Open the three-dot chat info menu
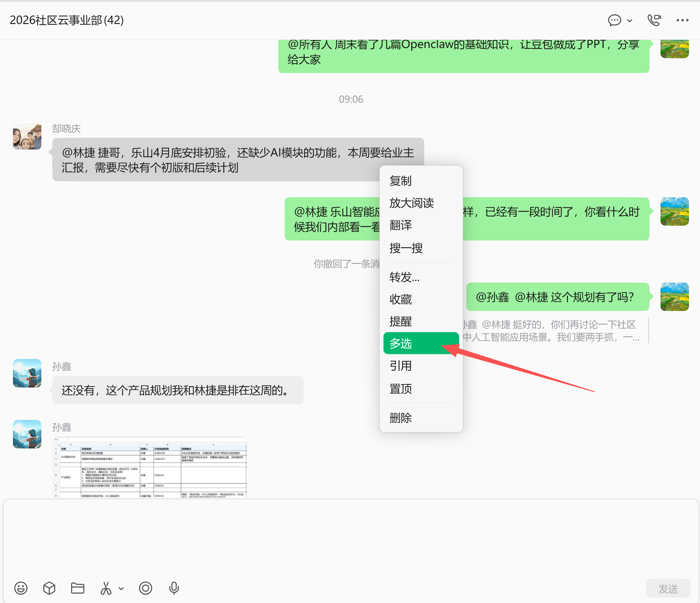 (682, 20)
